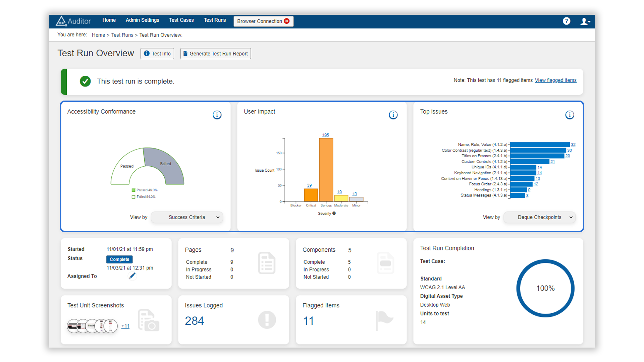
Task: Open the Success Criteria View by dropdown
Action: pos(187,217)
